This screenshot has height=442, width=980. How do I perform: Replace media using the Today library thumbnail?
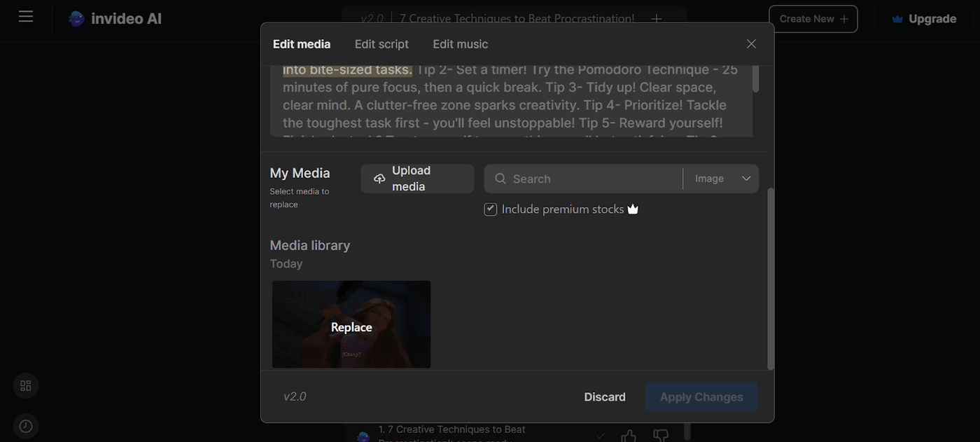[x=351, y=326]
